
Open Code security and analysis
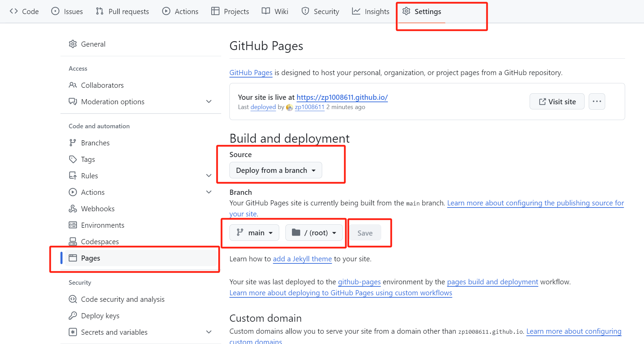click(x=141, y=299)
